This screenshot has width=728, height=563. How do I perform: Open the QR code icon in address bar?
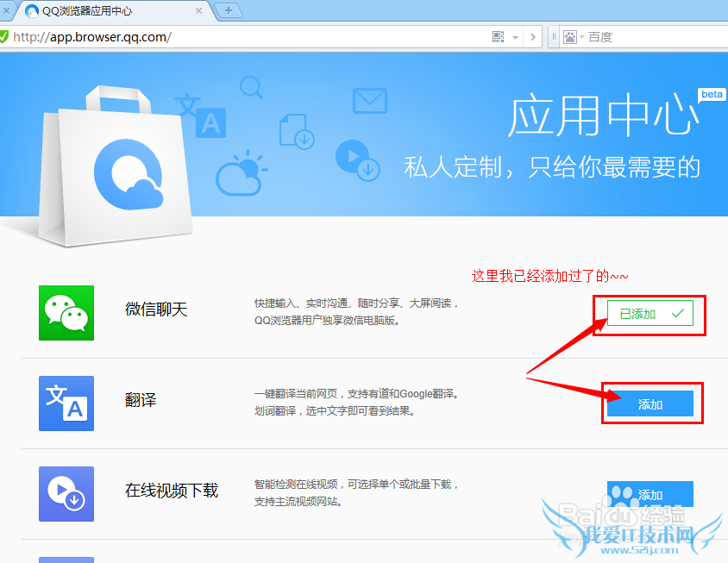click(498, 37)
